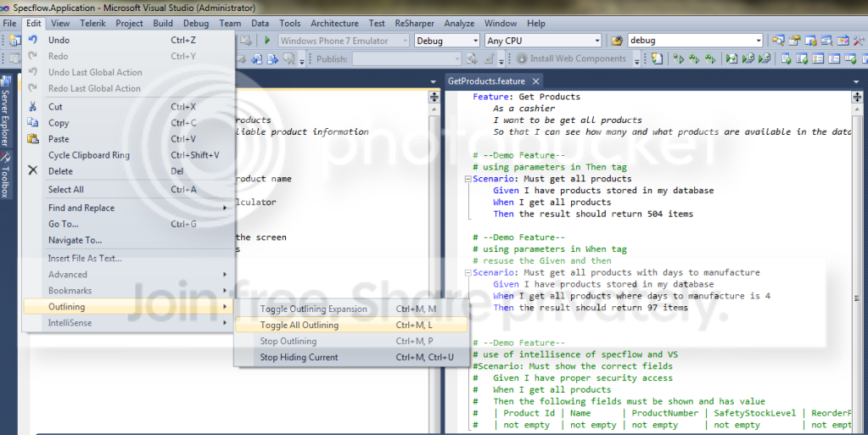Click the tools icon at the toolbar's right end
The width and height of the screenshot is (868, 435).
pyautogui.click(x=860, y=41)
